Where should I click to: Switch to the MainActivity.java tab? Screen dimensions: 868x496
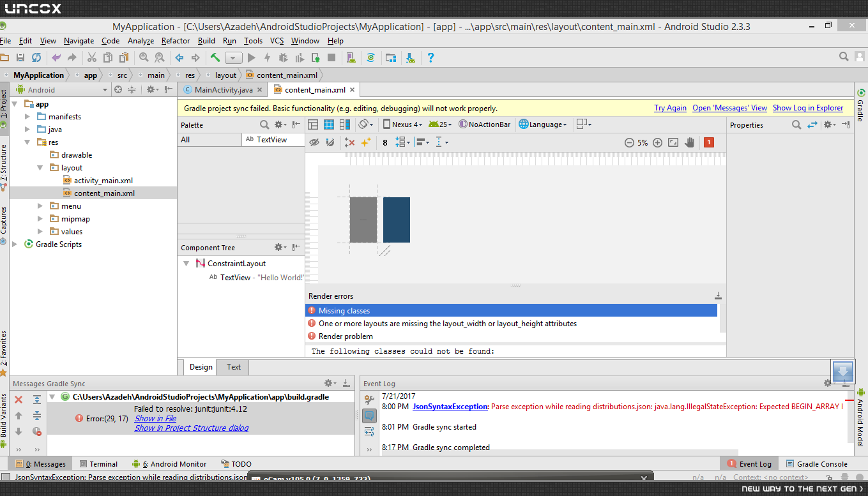(x=223, y=90)
